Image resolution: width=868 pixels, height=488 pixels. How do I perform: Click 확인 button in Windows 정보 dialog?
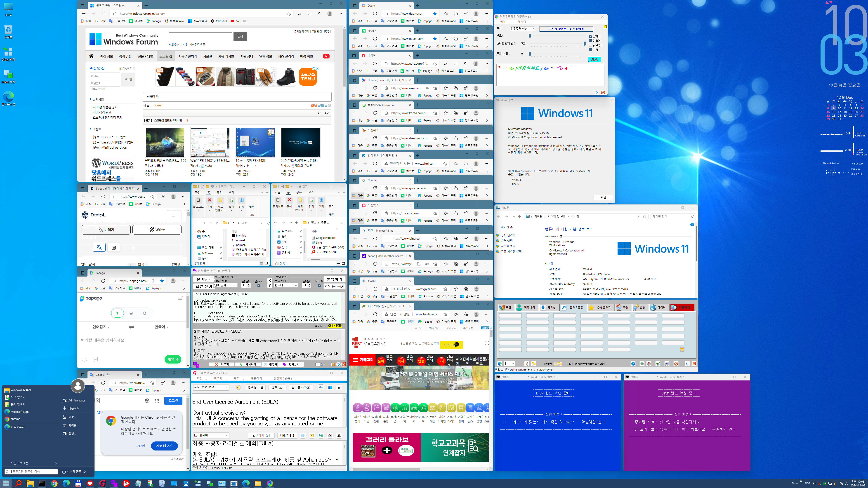[603, 197]
